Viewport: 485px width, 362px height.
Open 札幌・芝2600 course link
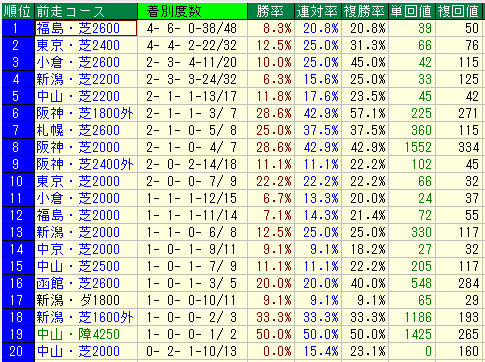(x=78, y=130)
